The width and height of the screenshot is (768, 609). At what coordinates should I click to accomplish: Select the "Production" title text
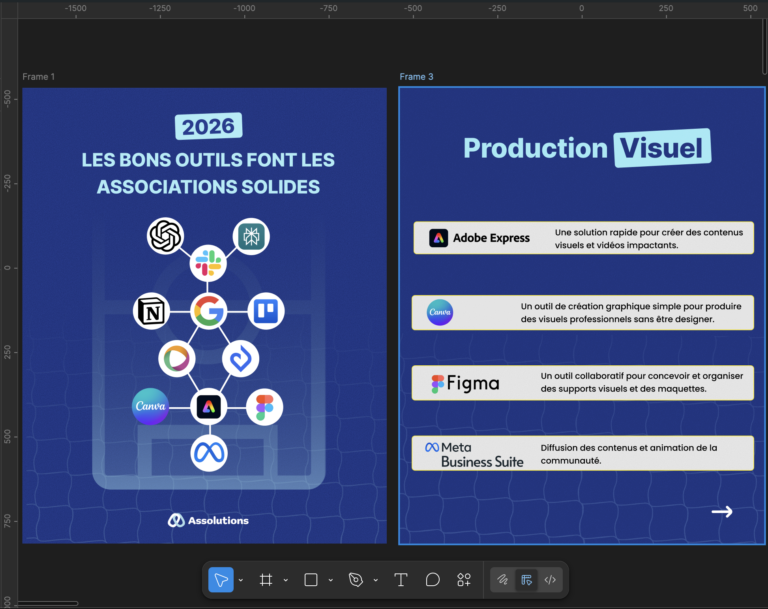pos(535,148)
